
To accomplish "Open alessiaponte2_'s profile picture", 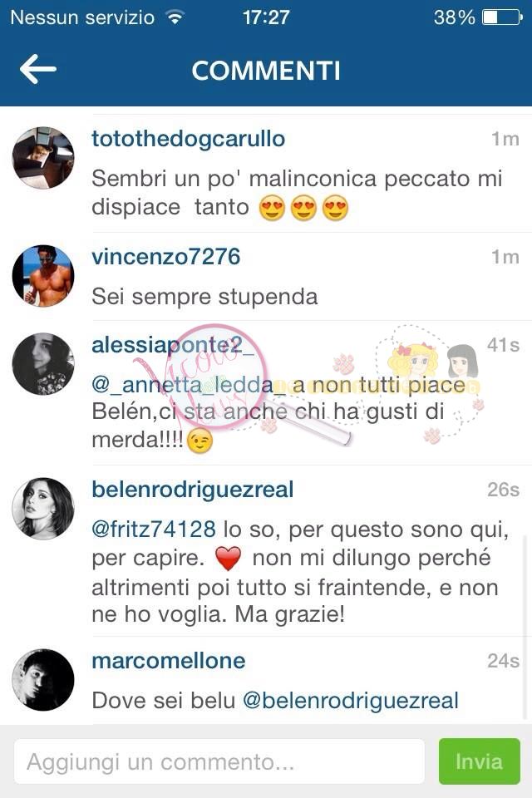I will [43, 364].
